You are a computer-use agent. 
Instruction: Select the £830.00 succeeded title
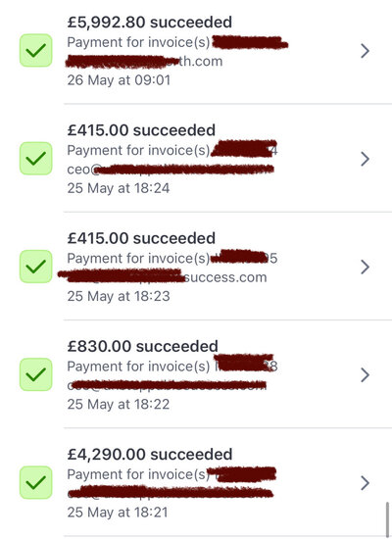(143, 346)
